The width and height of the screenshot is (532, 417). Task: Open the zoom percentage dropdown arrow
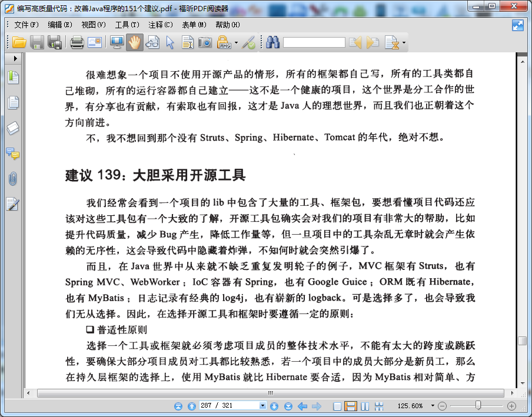432,406
